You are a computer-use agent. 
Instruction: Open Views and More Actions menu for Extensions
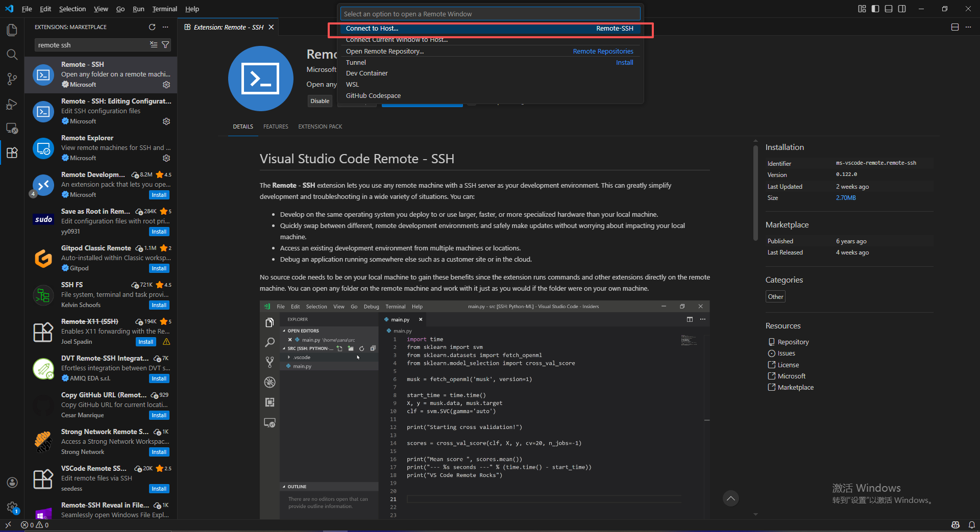(165, 27)
